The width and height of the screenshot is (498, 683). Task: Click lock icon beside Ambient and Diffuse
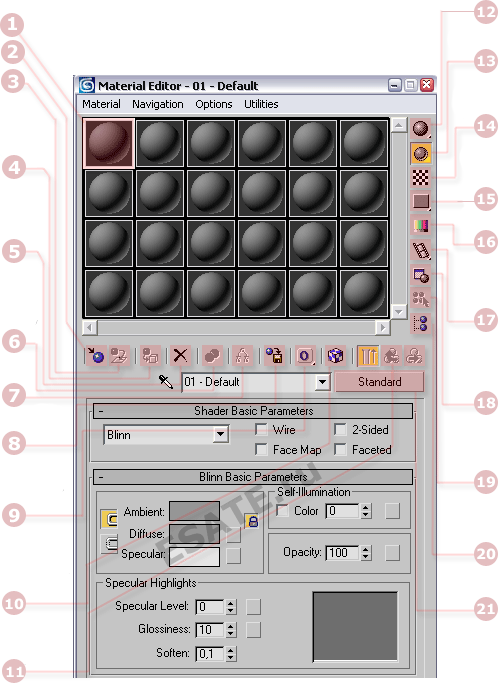pos(252,521)
